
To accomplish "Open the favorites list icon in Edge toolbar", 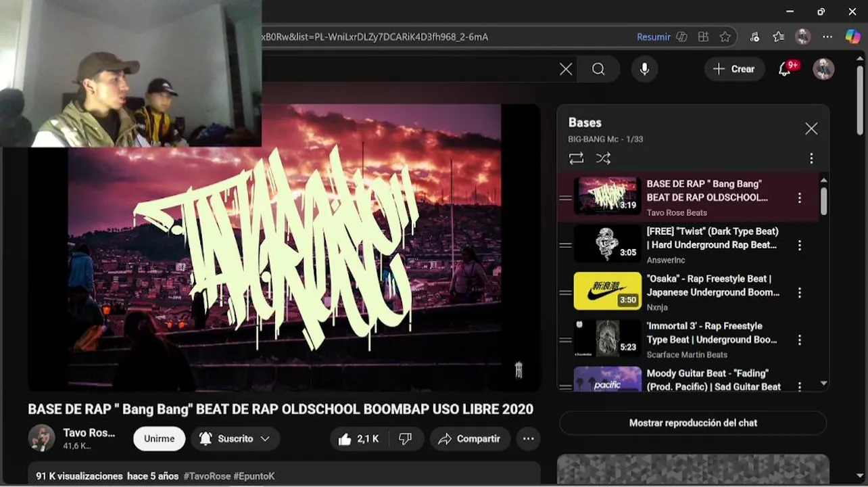I will 779,37.
